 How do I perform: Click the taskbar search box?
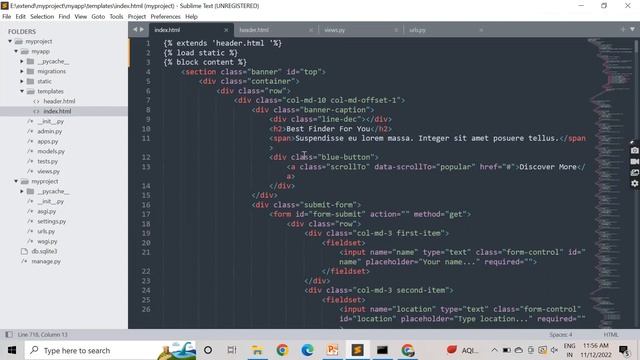pyautogui.click(x=110, y=350)
